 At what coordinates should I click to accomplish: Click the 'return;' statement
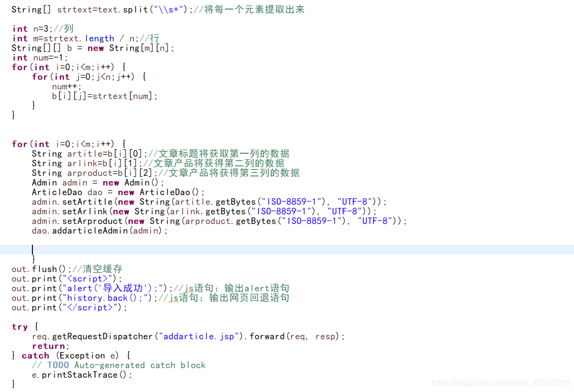pos(51,346)
